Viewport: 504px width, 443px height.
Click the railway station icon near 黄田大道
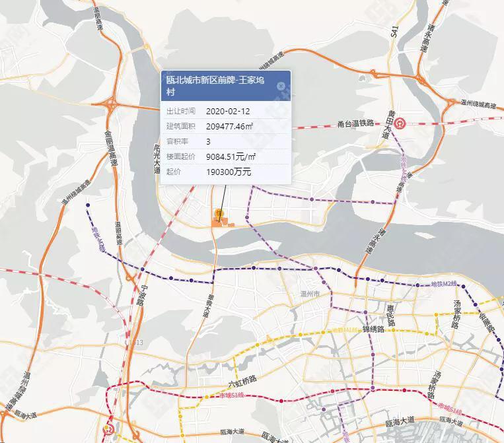(x=401, y=123)
